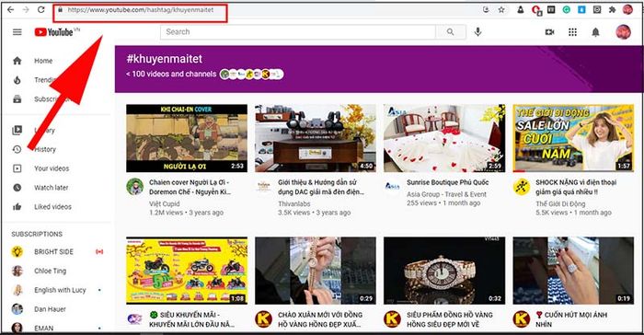
Task: Reload the page in browser
Action: click(41, 9)
